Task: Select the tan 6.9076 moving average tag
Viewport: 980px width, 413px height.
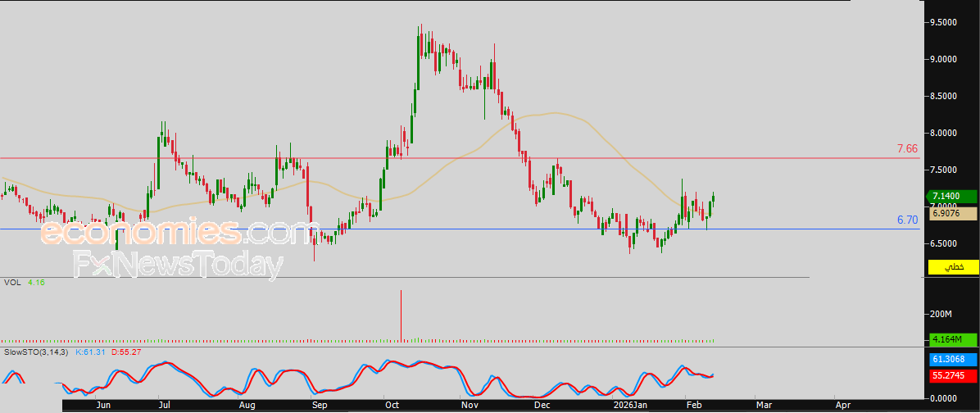Action: [x=953, y=213]
